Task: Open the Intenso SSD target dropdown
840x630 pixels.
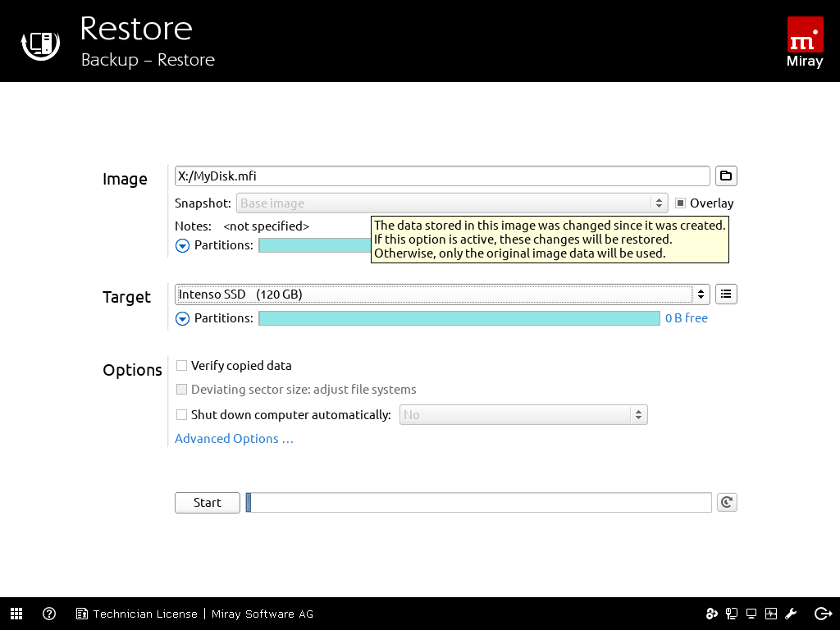Action: tap(443, 294)
